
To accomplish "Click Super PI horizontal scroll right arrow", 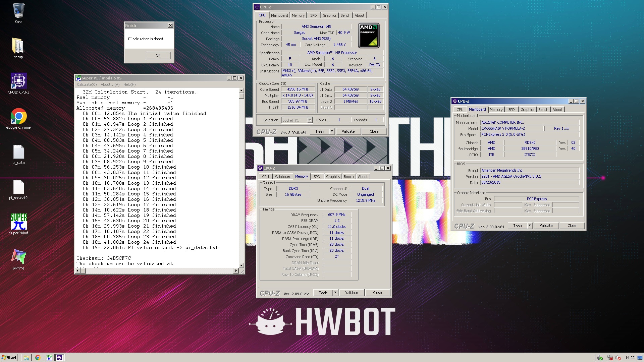I will click(x=236, y=271).
